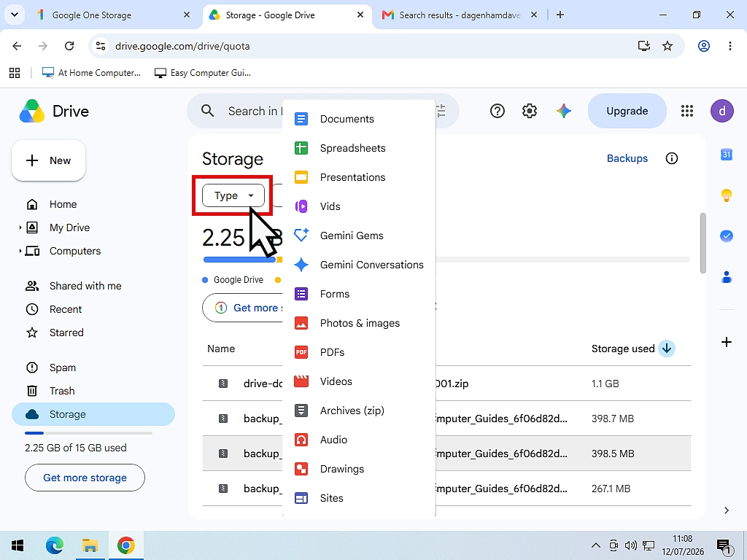Screen dimensions: 747x560
Task: Switch to Google One Storage tab
Action: pos(113,15)
